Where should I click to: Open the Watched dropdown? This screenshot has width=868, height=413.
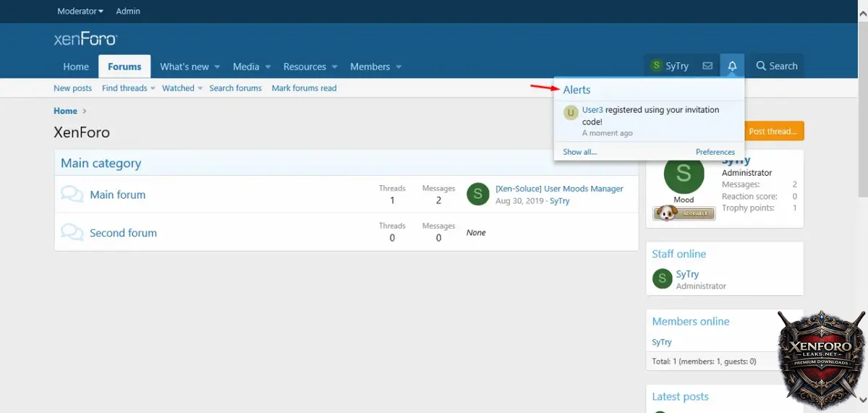click(x=200, y=88)
